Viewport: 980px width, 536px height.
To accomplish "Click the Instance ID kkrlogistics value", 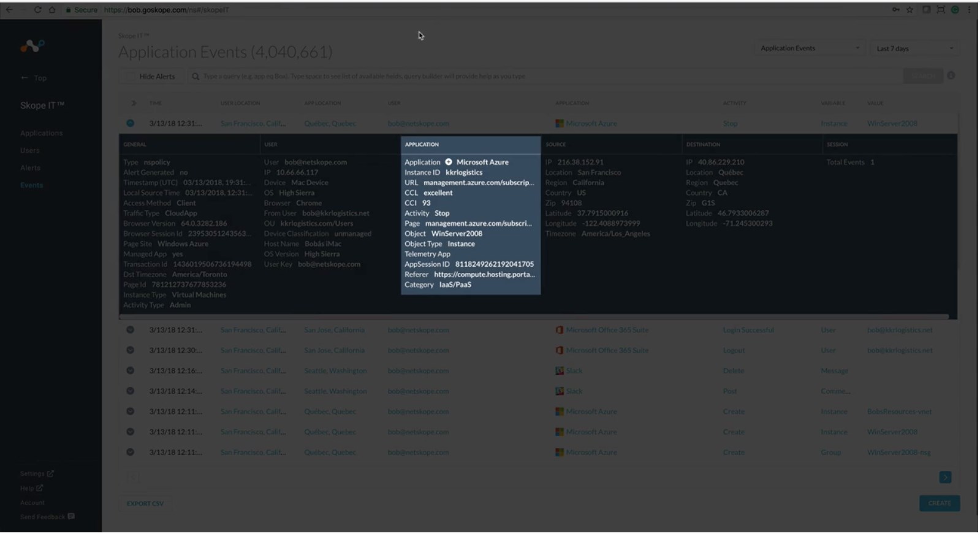I will (464, 172).
